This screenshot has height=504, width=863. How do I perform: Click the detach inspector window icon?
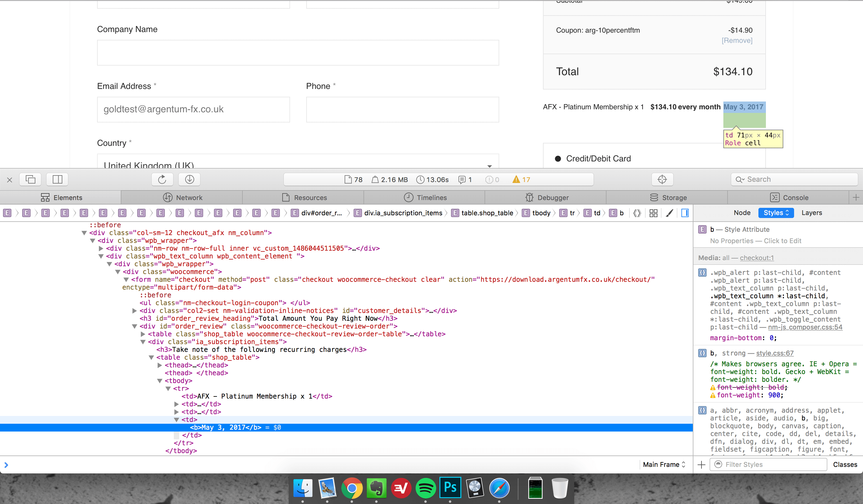pos(31,179)
